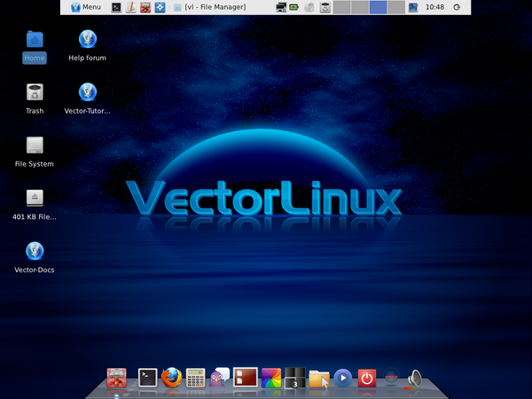Click the speaker volume icon in dock
The image size is (532, 399).
[x=415, y=379]
